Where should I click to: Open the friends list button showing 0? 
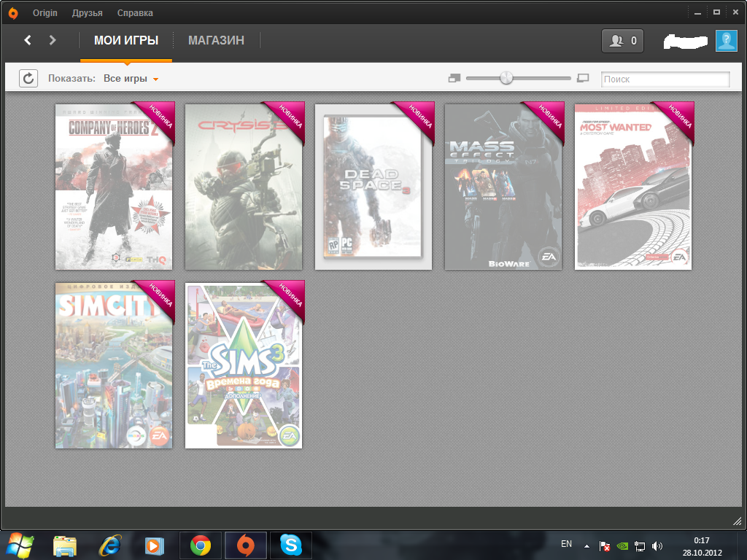pos(623,41)
